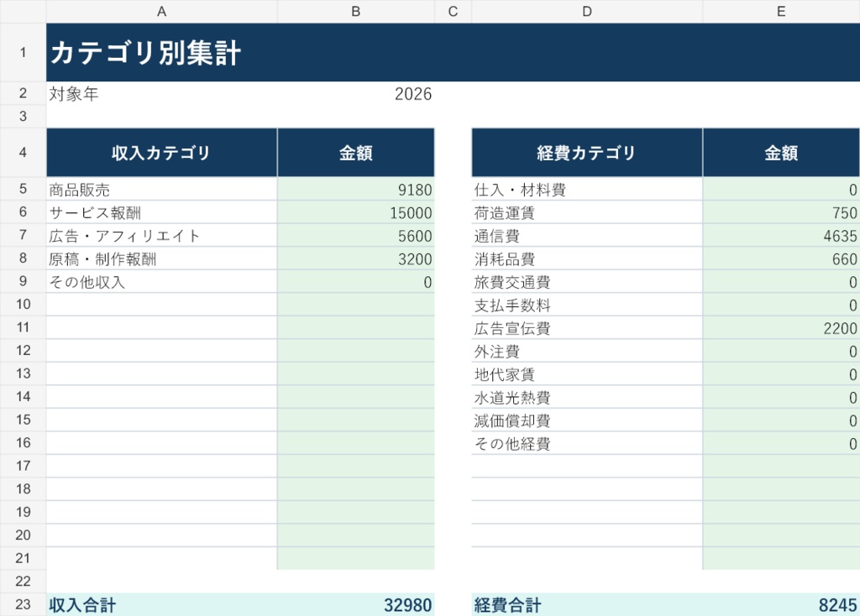Select the 地代家賃 cell
Screen dimensions: 860x616
(587, 373)
